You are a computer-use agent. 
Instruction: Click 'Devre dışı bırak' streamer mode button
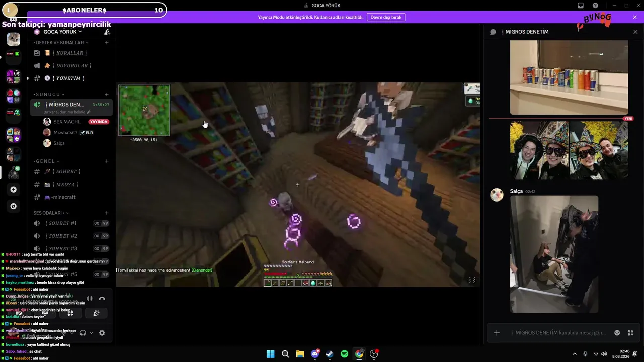click(386, 17)
